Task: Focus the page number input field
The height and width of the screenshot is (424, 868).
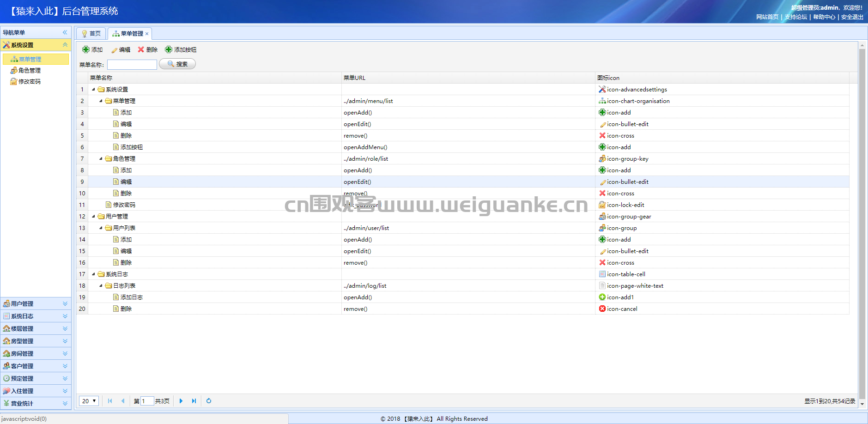Action: pyautogui.click(x=147, y=401)
